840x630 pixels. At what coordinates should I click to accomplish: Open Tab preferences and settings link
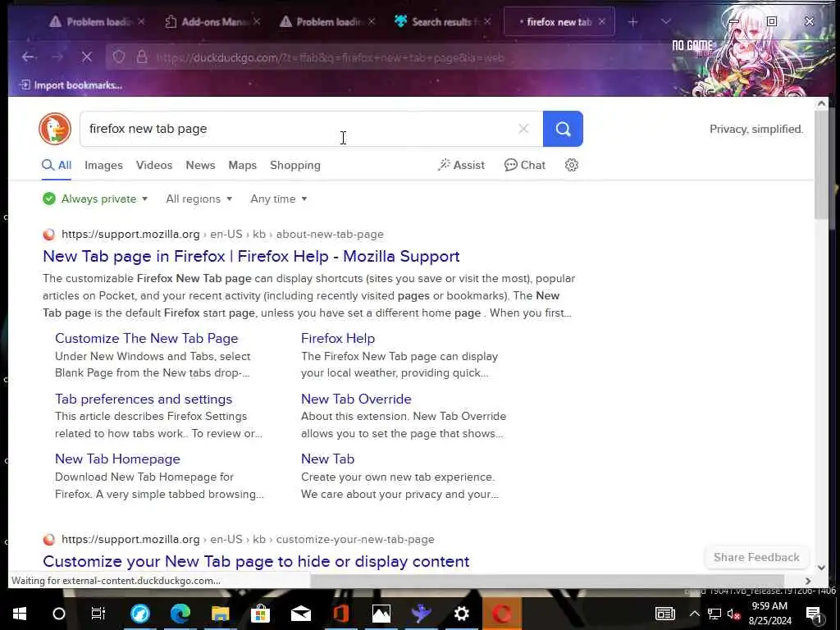pyautogui.click(x=144, y=399)
